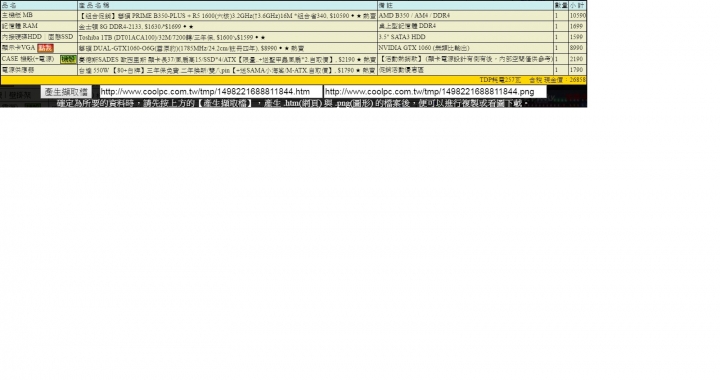Click the subtotal value 2190
The height and width of the screenshot is (380, 720).
point(576,59)
